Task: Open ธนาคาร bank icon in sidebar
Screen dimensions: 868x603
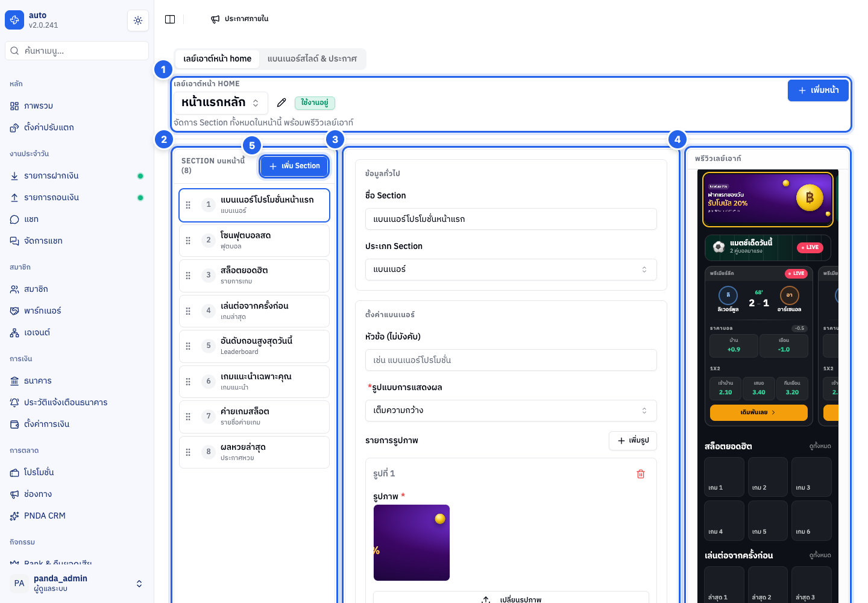Action: click(14, 381)
